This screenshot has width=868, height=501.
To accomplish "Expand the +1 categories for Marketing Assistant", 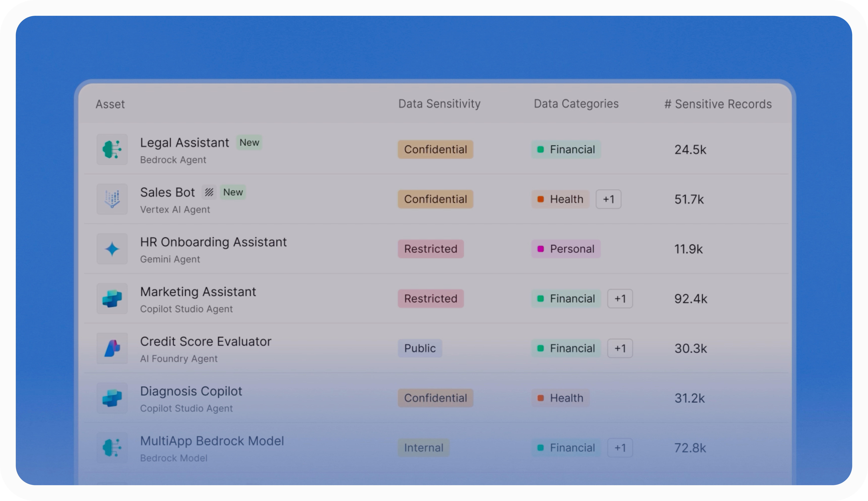I will pyautogui.click(x=620, y=299).
